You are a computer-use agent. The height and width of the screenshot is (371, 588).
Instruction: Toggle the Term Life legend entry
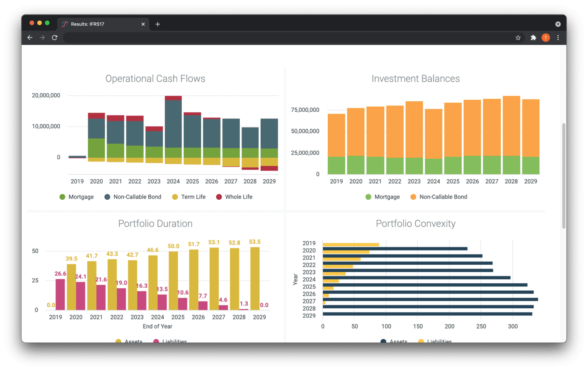click(189, 197)
